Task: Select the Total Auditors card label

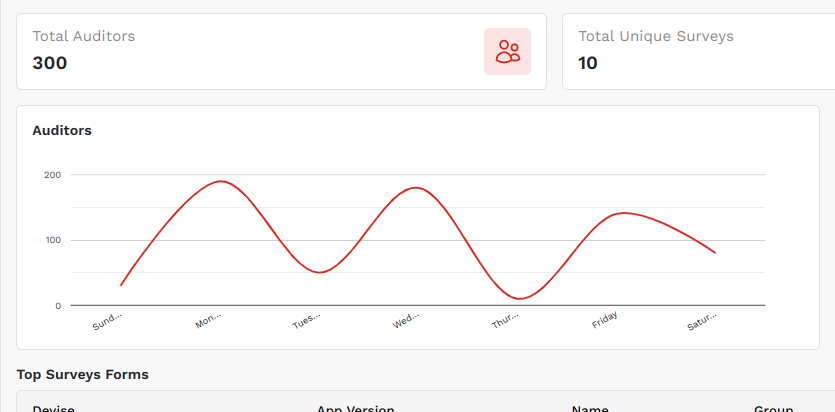Action: [x=83, y=36]
